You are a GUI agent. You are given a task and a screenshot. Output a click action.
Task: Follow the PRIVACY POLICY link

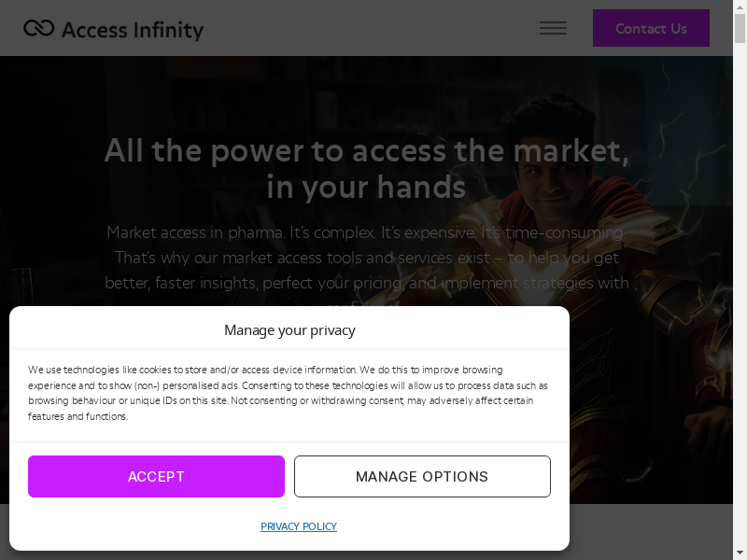299,526
